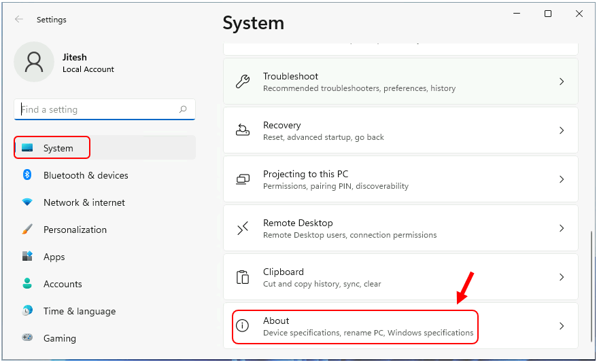This screenshot has height=364, width=599.
Task: Open the Troubleshoot settings title
Action: click(x=290, y=76)
